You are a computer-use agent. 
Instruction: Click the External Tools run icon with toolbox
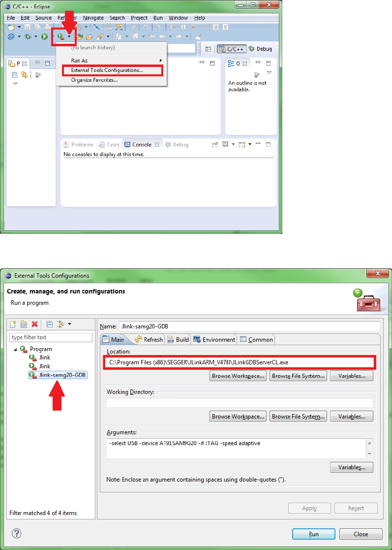click(61, 36)
